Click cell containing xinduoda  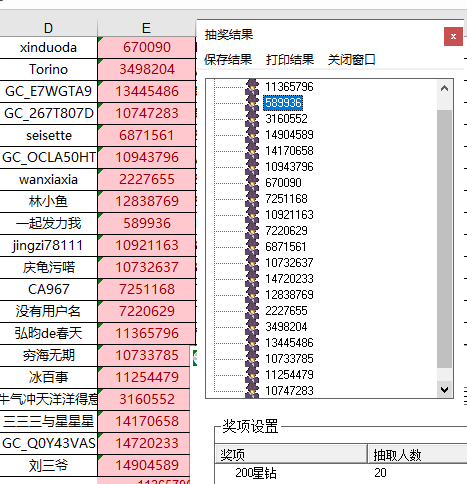pos(48,48)
